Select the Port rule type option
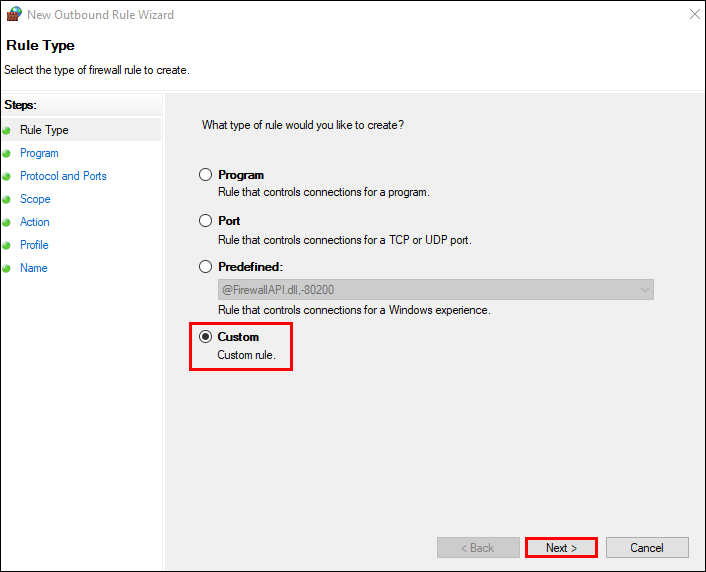This screenshot has height=572, width=706. tap(206, 221)
